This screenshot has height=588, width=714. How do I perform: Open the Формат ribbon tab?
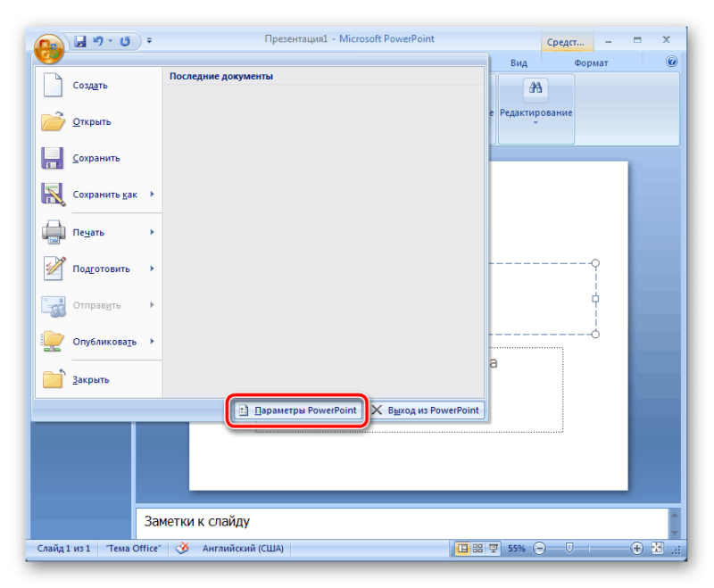591,62
